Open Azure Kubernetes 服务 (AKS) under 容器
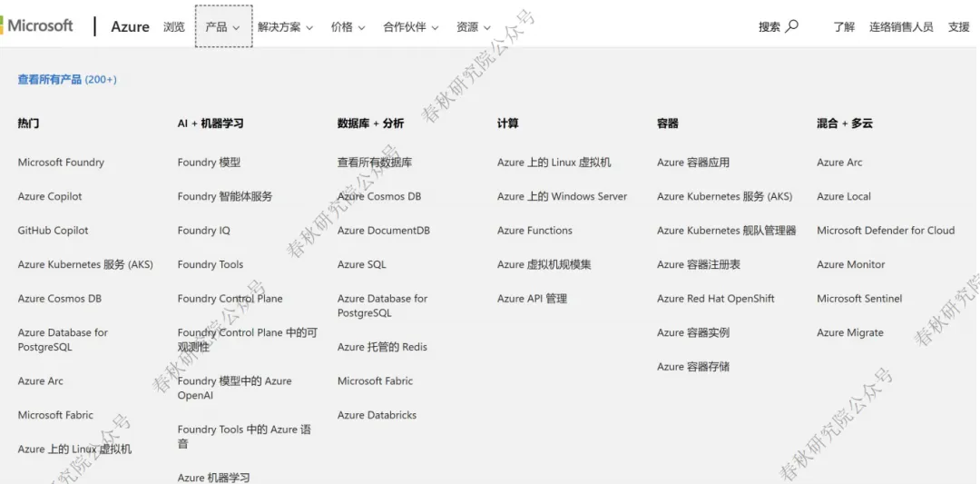 724,196
